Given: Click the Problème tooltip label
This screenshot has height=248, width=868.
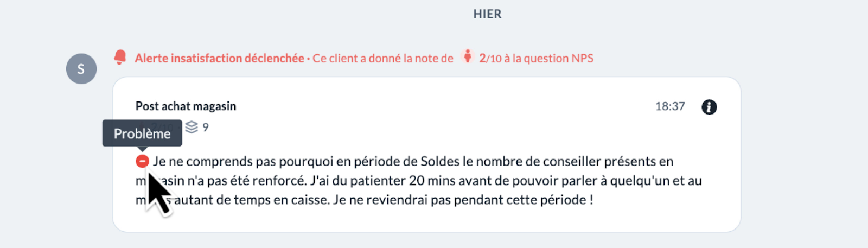Looking at the screenshot, I should click(142, 133).
